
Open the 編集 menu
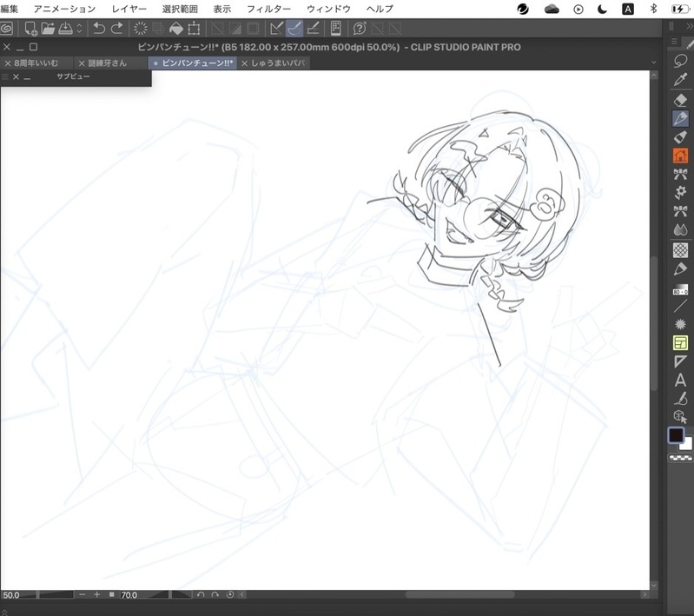9,9
